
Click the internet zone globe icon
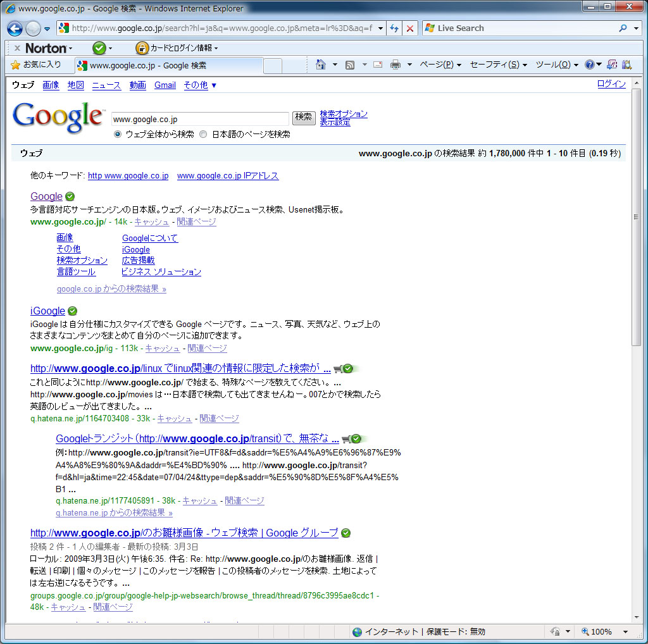pos(357,632)
